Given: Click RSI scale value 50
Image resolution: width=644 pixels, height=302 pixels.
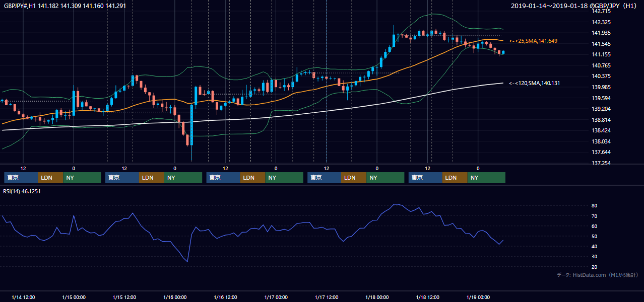Looking at the screenshot, I should (595, 236).
